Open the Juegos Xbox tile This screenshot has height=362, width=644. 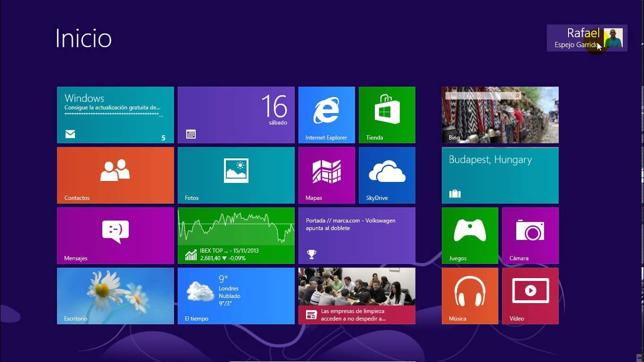pyautogui.click(x=470, y=235)
